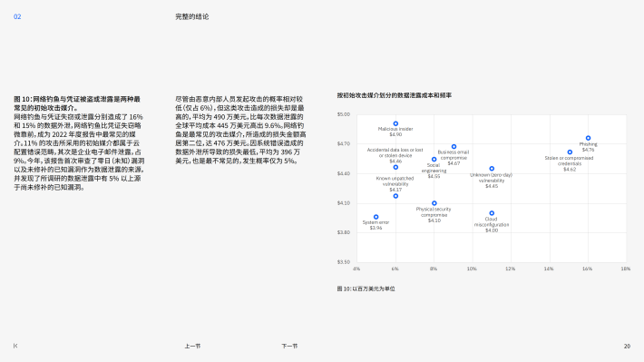Go to previous section 上一节
Image resolution: width=644 pixels, height=362 pixels.
coord(192,346)
